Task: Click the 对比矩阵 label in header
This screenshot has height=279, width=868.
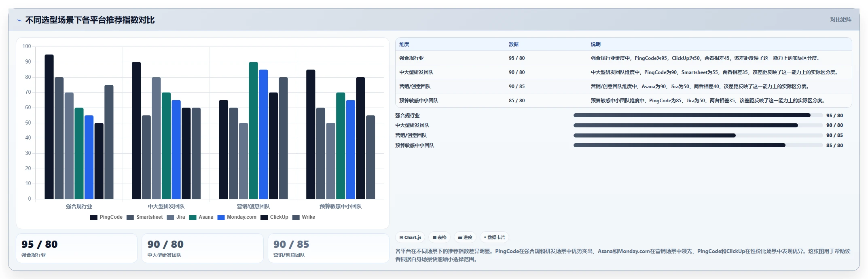Action: (840, 19)
